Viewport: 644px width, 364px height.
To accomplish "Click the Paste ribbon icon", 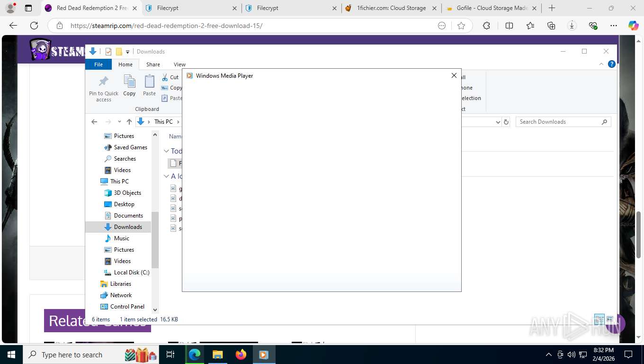I will pyautogui.click(x=149, y=82).
